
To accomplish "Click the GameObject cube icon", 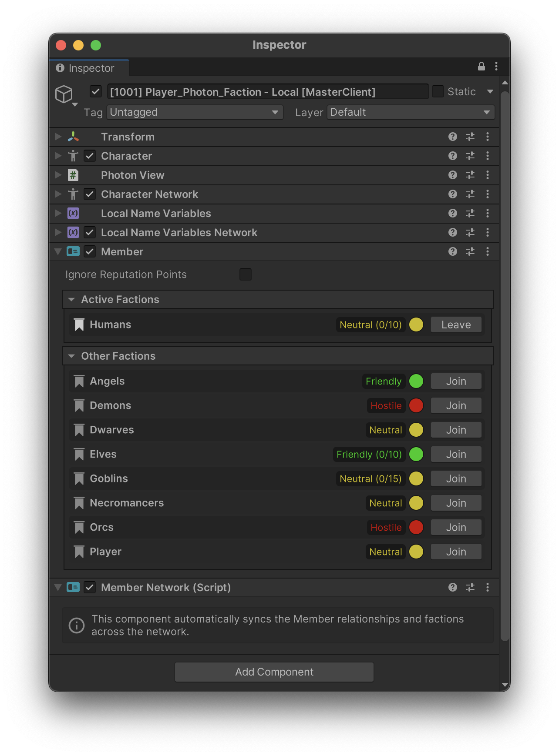I will pyautogui.click(x=64, y=94).
